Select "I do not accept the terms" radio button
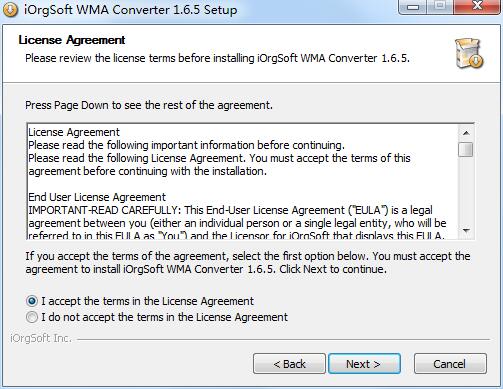This screenshot has width=503, height=389. coord(32,317)
